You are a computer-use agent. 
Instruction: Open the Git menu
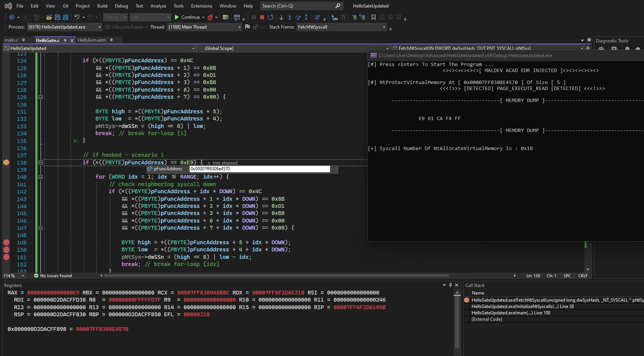pos(65,6)
